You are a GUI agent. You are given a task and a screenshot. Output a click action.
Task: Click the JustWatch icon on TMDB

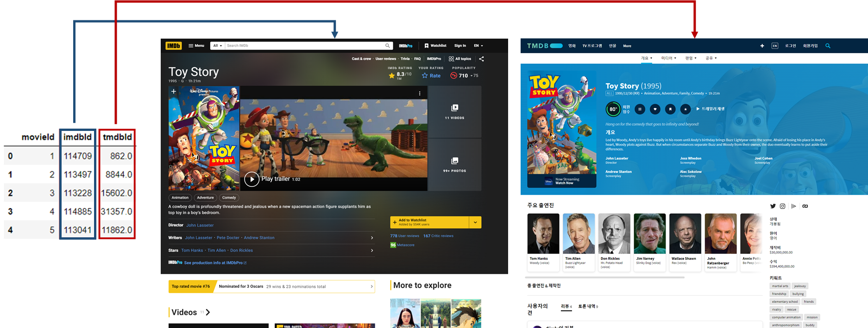coord(793,206)
